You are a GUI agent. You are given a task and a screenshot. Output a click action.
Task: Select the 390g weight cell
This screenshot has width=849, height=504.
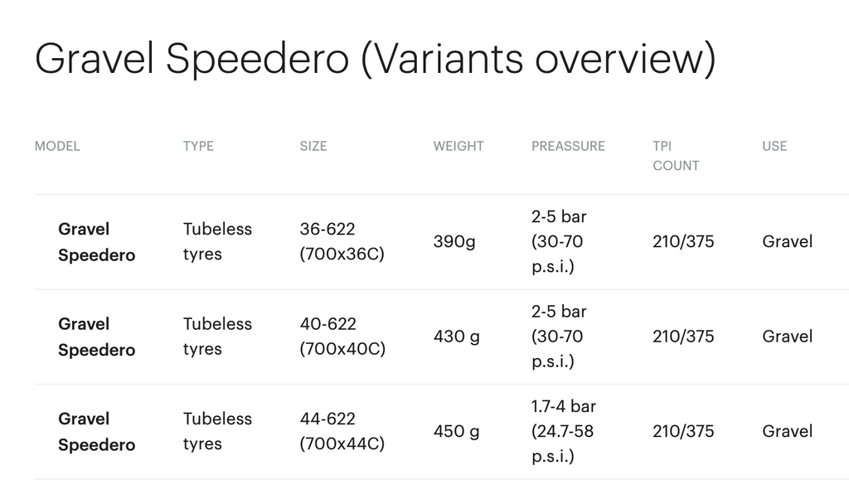tap(454, 241)
